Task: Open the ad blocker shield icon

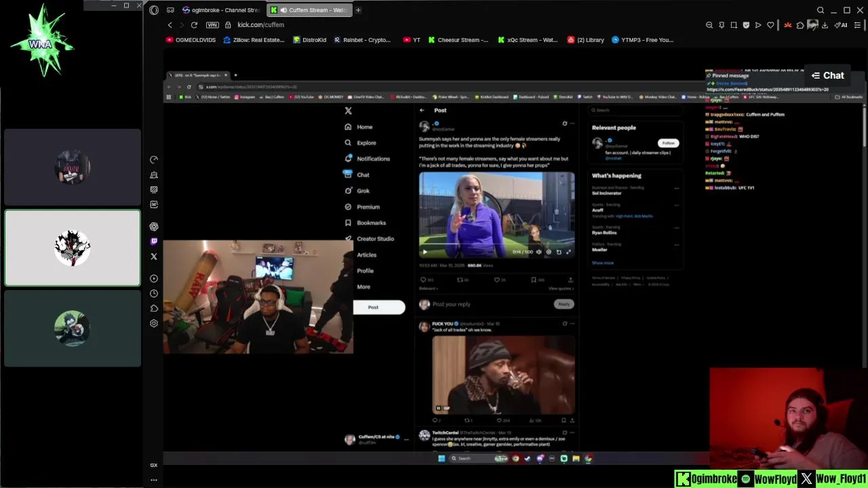Action: point(746,25)
